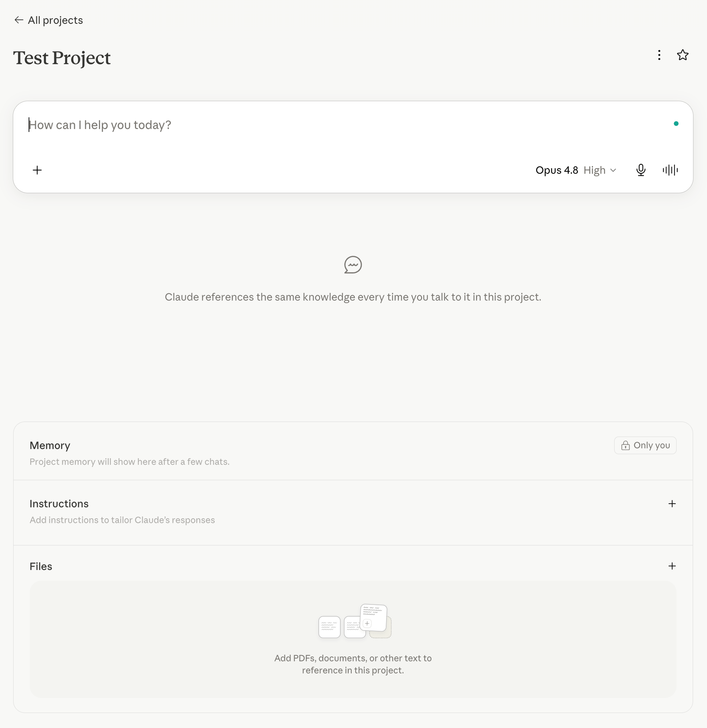
Task: Click the chat bubble icon above knowledge text
Action: coord(353,265)
